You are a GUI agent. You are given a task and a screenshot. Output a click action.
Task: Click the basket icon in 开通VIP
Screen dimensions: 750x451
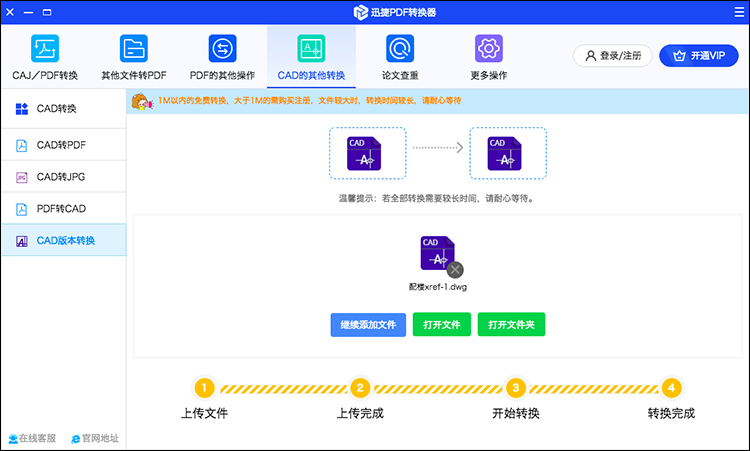point(679,56)
